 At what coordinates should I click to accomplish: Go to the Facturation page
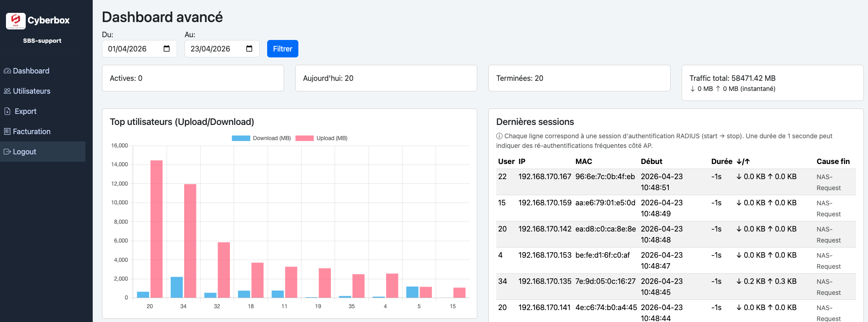pyautogui.click(x=31, y=132)
